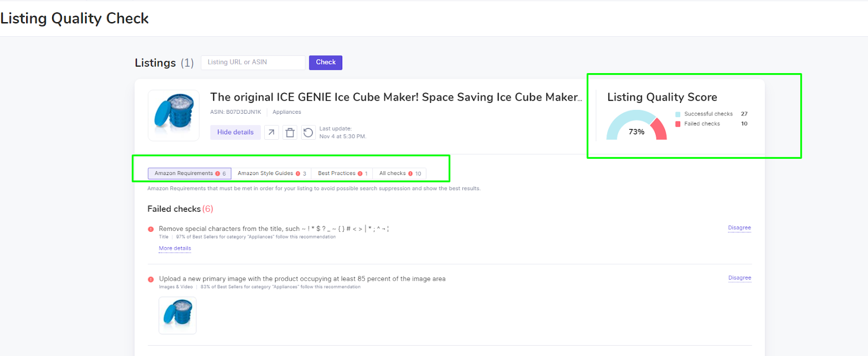
Task: Click the Failed checks count 10
Action: [x=744, y=124]
